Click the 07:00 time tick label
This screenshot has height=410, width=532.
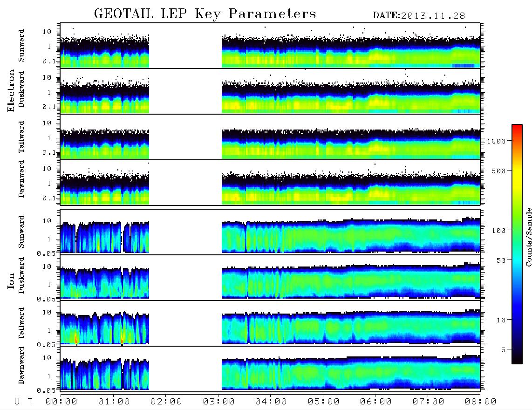[429, 402]
